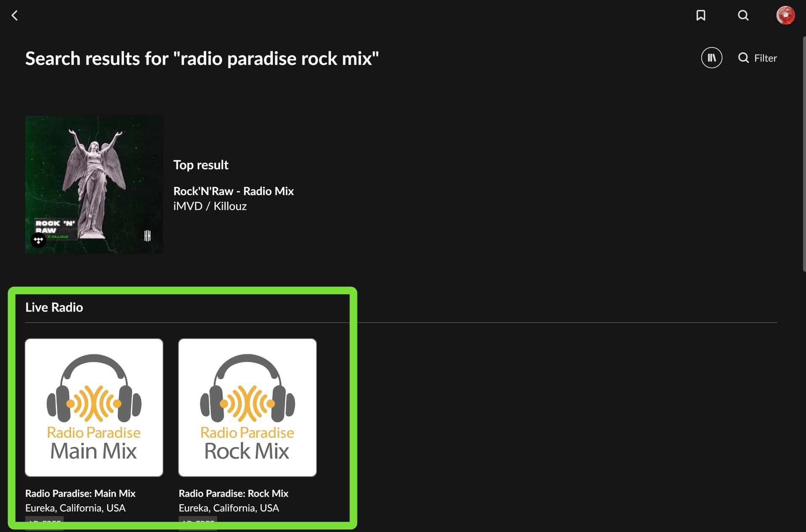Open Radio Paradise: Rock Mix title

click(x=233, y=493)
